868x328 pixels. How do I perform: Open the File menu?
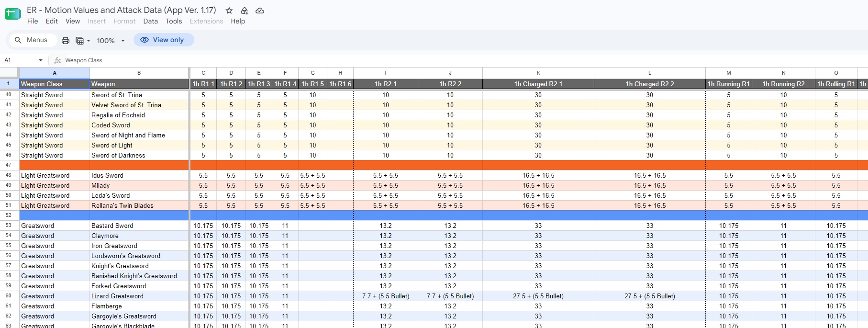pyautogui.click(x=33, y=21)
